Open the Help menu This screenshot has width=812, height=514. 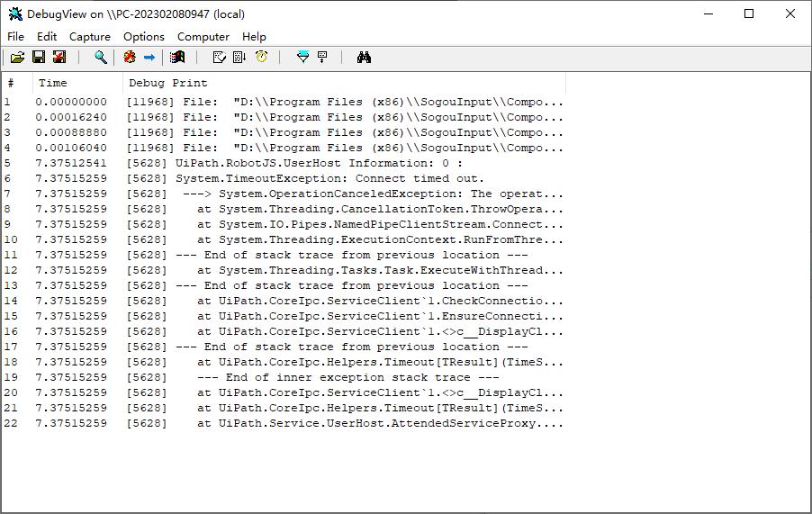pyautogui.click(x=254, y=37)
